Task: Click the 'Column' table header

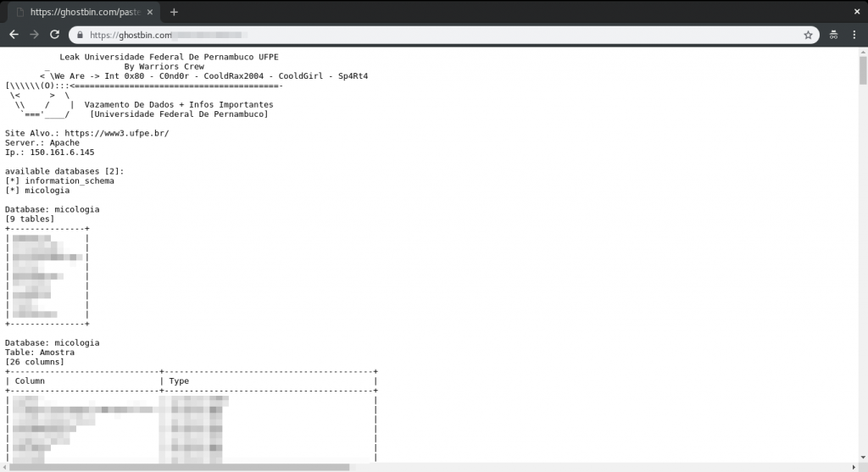Action: tap(30, 380)
